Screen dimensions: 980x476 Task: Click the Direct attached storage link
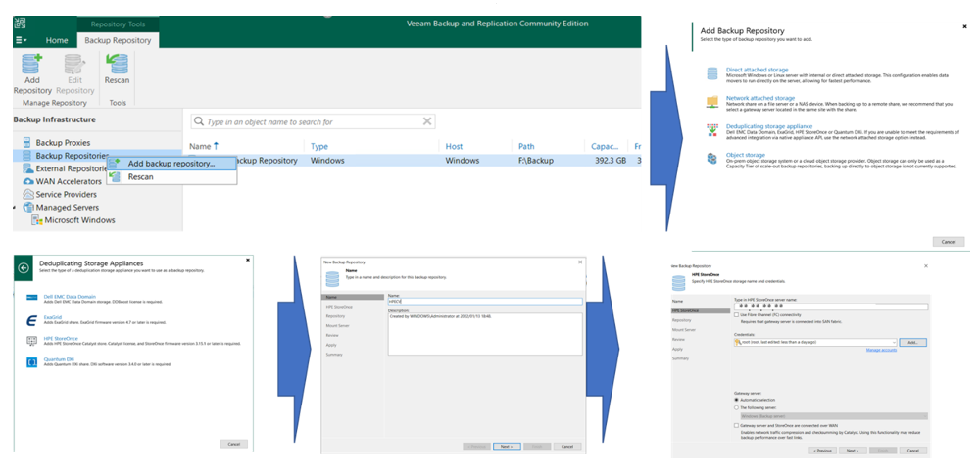[757, 70]
